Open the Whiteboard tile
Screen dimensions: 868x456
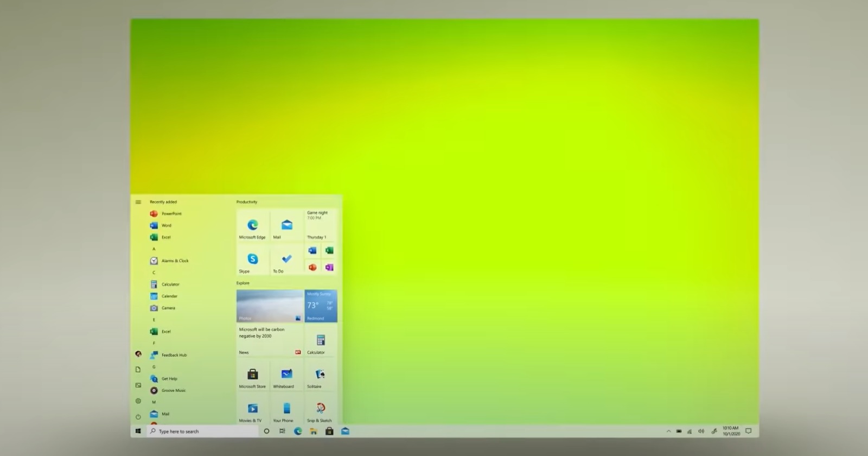click(286, 375)
